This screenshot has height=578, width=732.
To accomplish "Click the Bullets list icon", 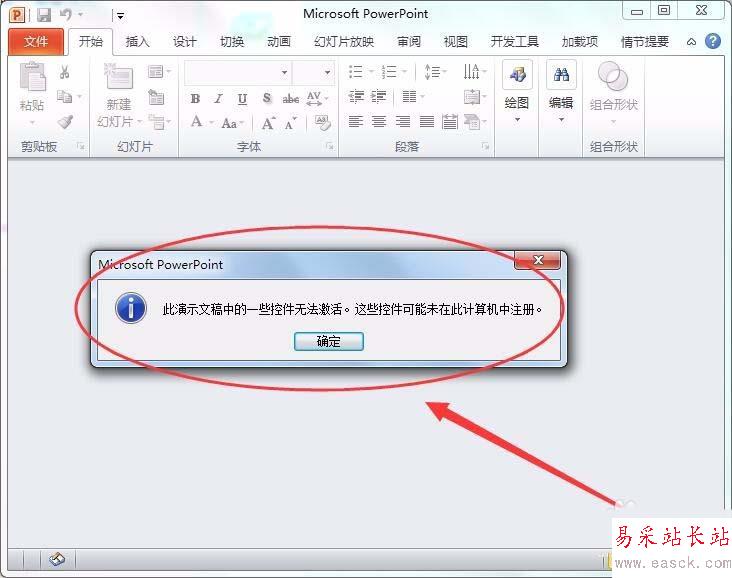I will [x=356, y=71].
